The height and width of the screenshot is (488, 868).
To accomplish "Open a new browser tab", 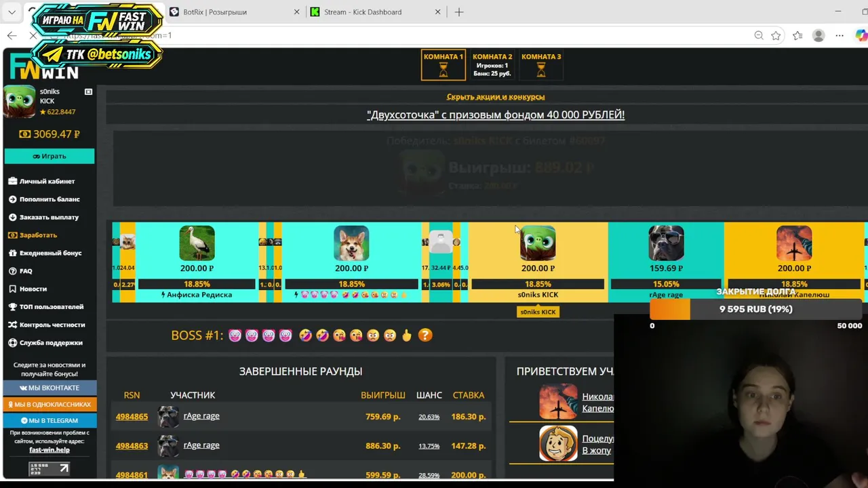I will coord(459,12).
